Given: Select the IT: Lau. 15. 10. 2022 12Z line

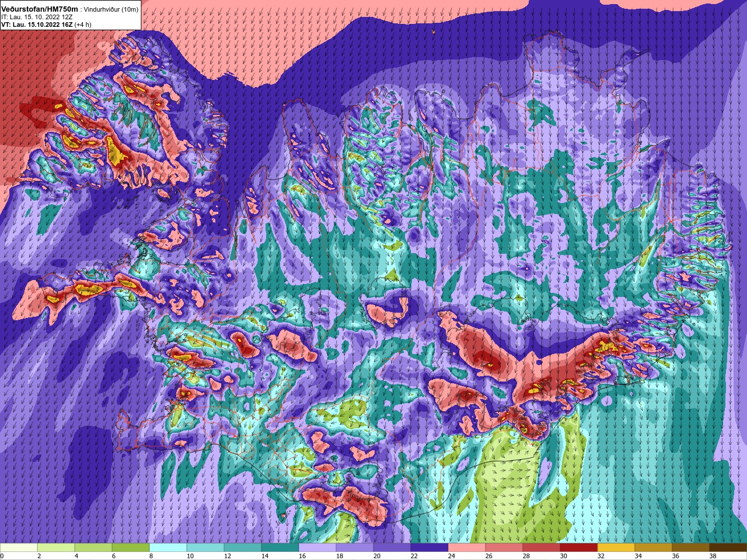Looking at the screenshot, I should pos(37,17).
